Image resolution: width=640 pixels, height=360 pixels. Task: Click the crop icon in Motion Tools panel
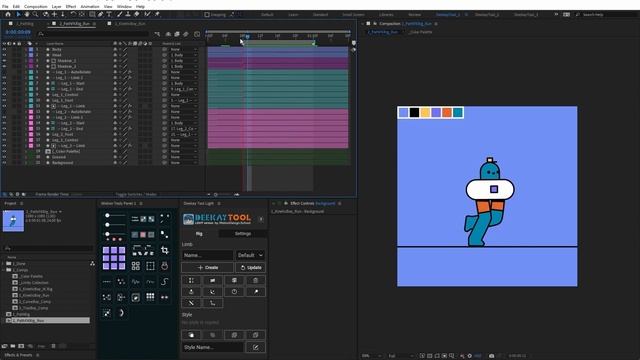(164, 250)
